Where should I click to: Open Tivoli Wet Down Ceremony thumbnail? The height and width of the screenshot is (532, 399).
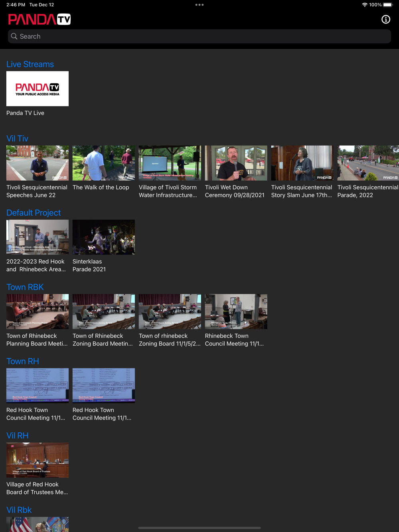pos(236,163)
